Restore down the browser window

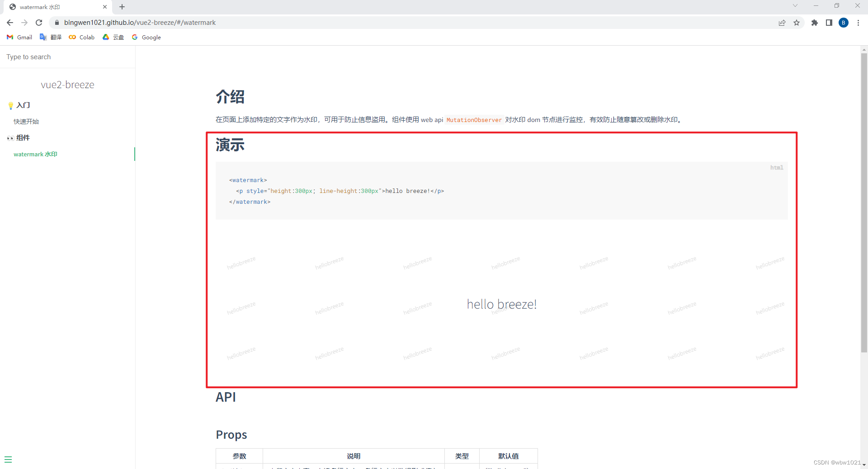coord(837,5)
